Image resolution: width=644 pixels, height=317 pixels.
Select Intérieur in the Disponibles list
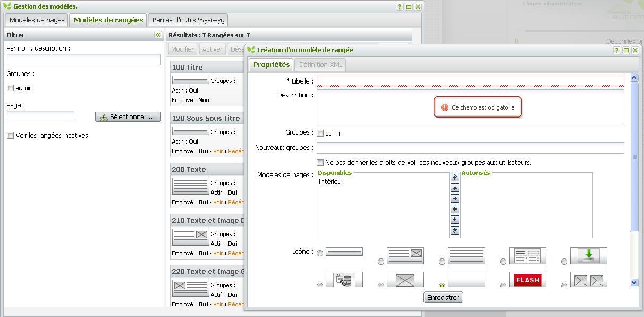pyautogui.click(x=331, y=182)
